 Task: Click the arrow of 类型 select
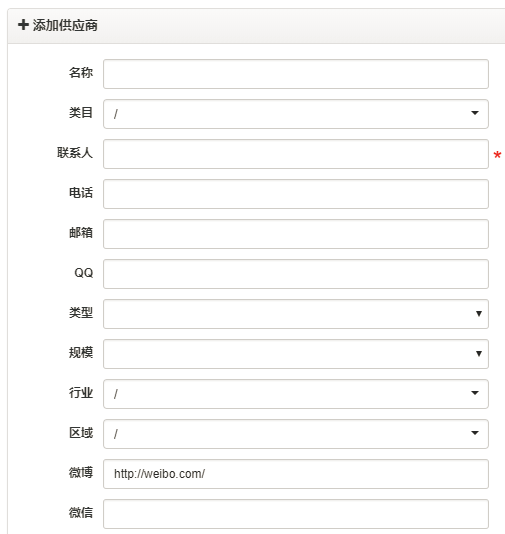[479, 314]
